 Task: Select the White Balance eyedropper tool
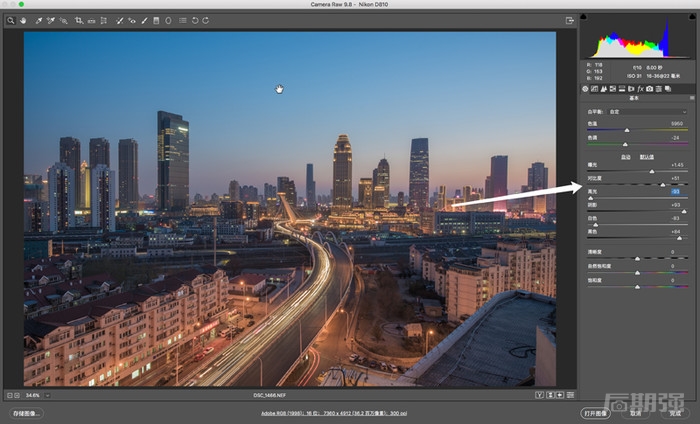(38, 21)
